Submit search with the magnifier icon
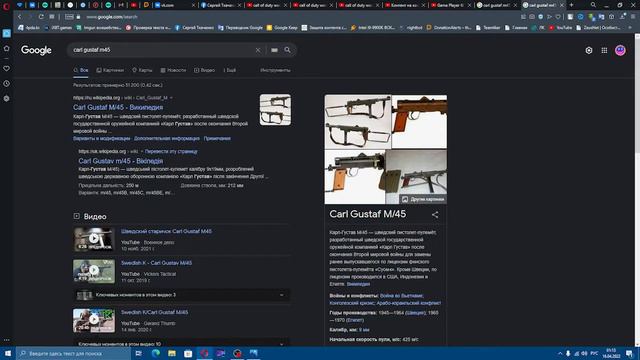Image resolution: width=640 pixels, height=360 pixels. (x=287, y=50)
